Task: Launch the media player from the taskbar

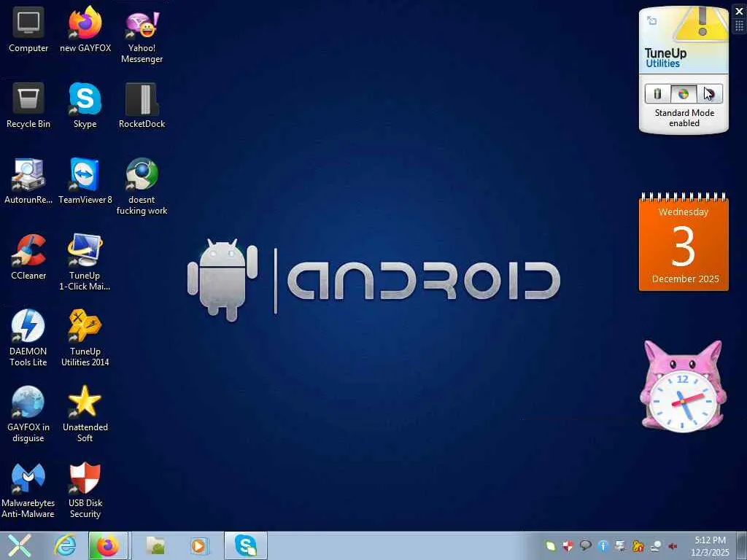Action: [x=198, y=545]
